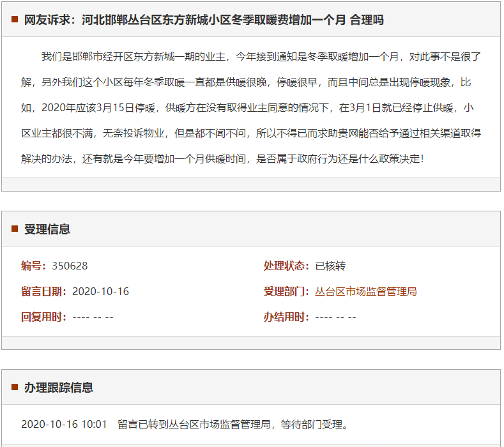The width and height of the screenshot is (504, 447).
Task: Select the 办理跟踪信息 section header
Action: tap(59, 388)
